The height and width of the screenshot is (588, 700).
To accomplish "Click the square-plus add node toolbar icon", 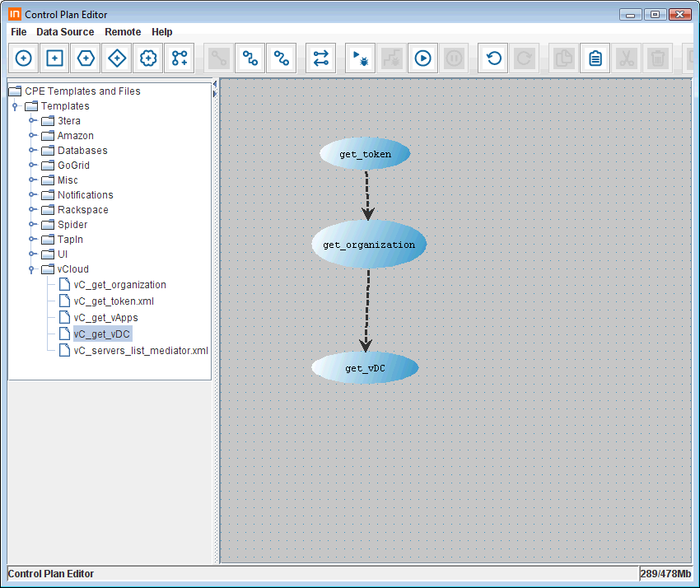I will (x=54, y=58).
